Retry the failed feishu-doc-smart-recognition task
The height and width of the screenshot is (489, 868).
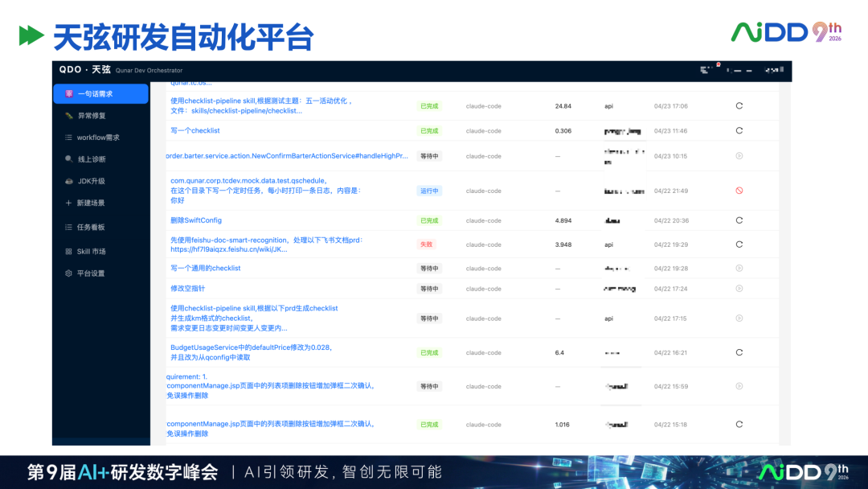pyautogui.click(x=739, y=244)
